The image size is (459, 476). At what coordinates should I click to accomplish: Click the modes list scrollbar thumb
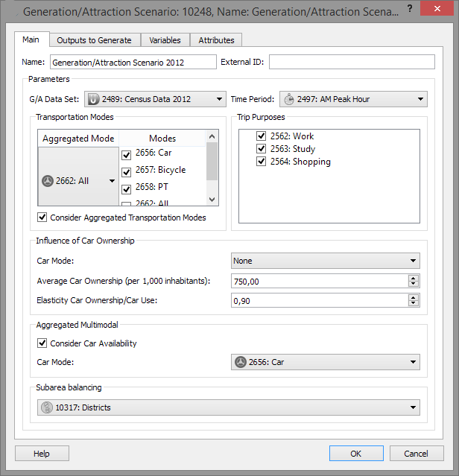212,161
